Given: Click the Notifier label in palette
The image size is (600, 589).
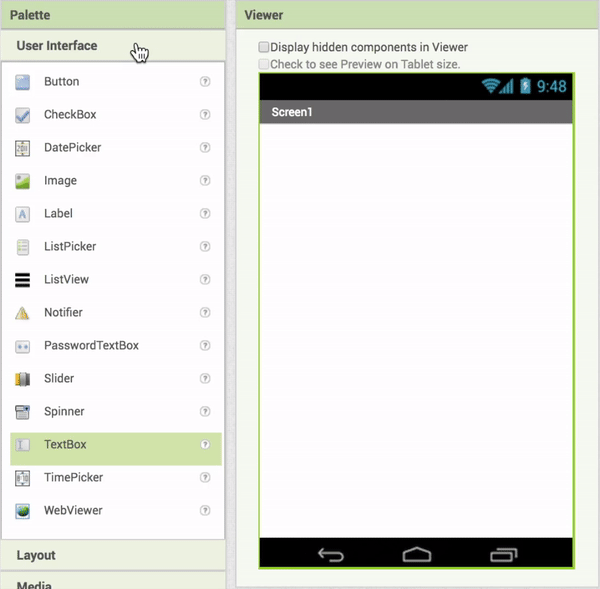Looking at the screenshot, I should click(63, 312).
